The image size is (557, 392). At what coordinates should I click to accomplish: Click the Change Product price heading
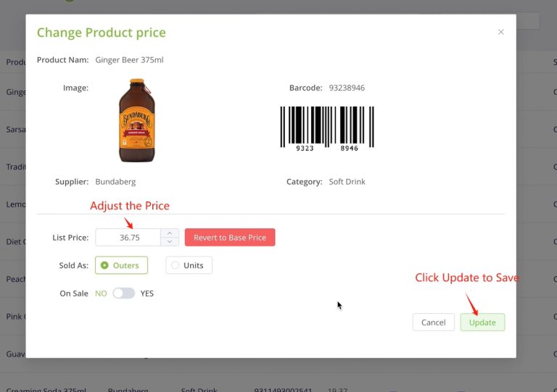tap(101, 33)
